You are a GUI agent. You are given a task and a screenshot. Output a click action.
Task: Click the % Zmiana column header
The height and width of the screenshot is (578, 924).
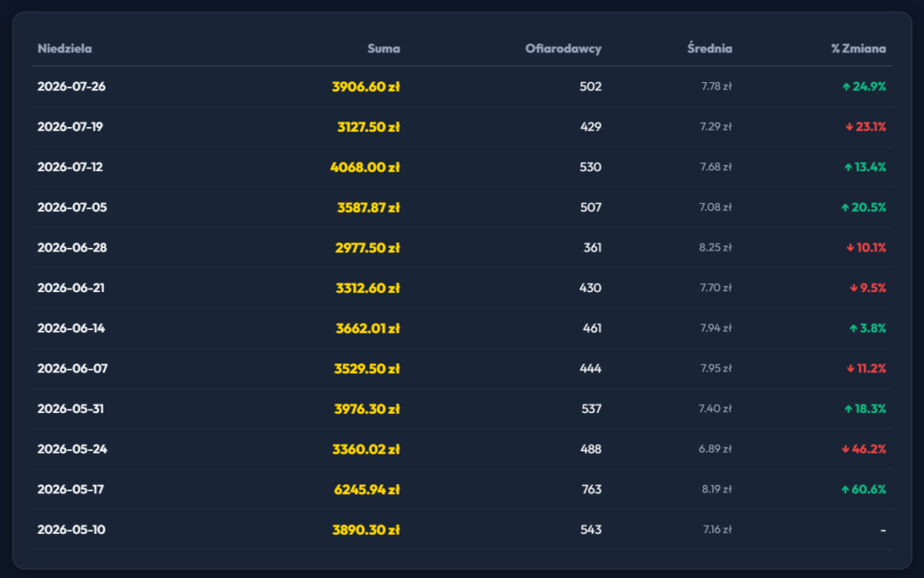[859, 49]
